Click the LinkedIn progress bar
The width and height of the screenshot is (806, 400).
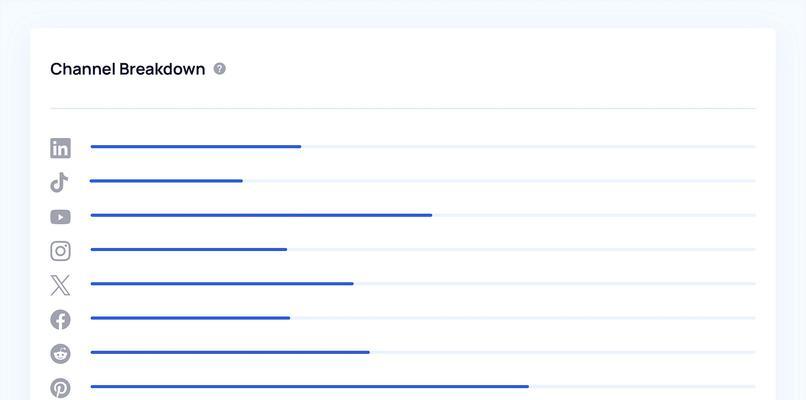click(423, 147)
